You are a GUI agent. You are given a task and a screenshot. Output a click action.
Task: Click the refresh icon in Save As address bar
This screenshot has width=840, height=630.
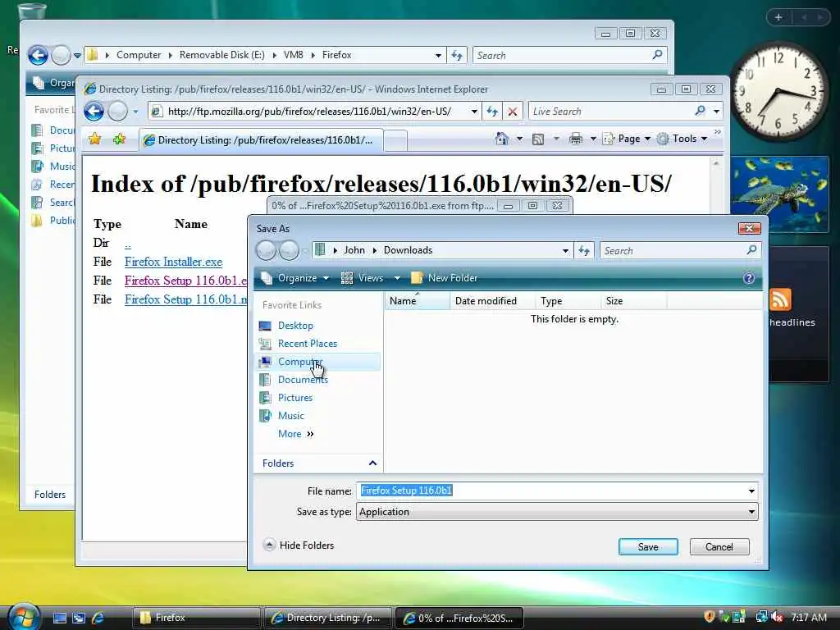(584, 250)
